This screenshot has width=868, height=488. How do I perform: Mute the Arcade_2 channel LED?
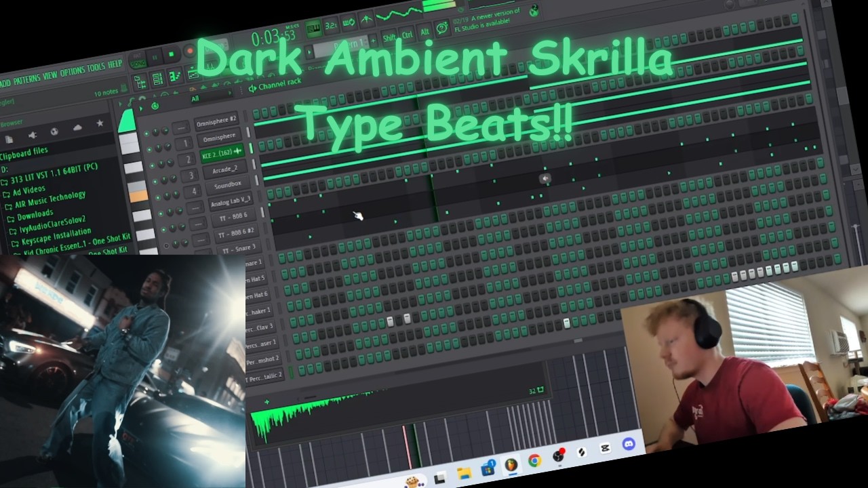155,182
